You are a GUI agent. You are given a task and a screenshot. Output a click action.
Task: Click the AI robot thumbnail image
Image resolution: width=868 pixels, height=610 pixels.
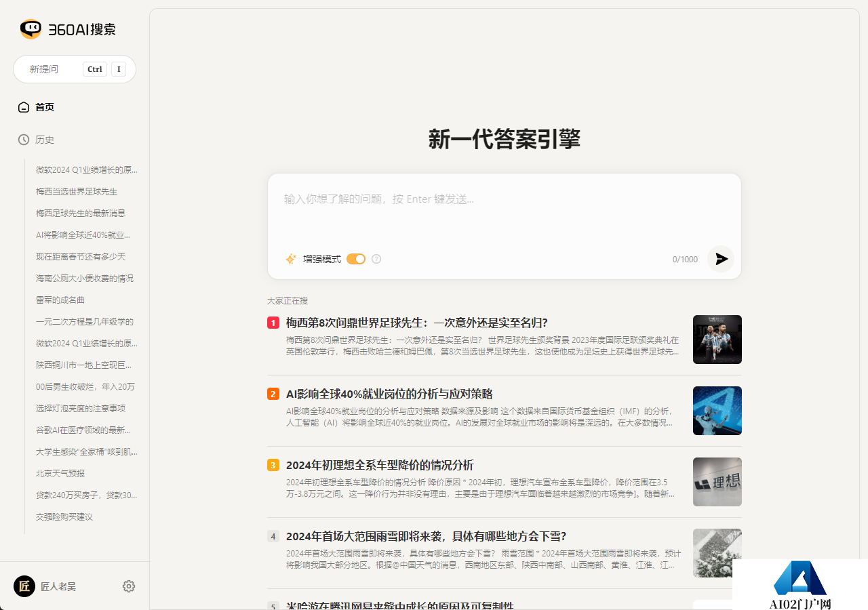pyautogui.click(x=717, y=411)
